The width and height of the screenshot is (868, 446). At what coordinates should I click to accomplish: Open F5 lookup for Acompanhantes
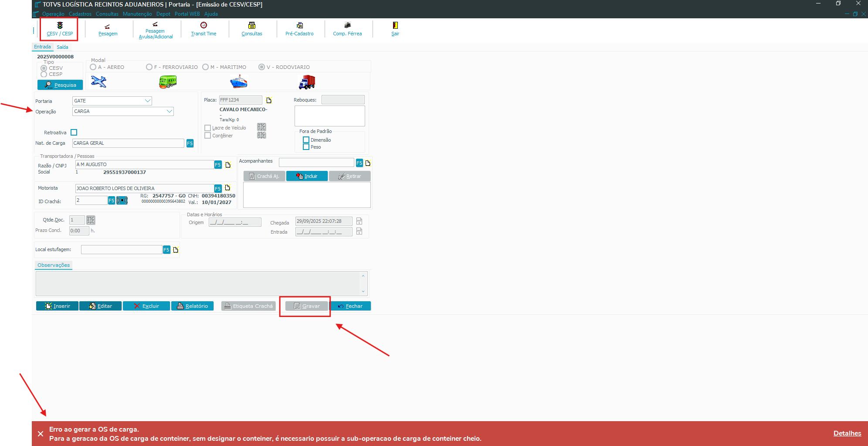click(359, 163)
